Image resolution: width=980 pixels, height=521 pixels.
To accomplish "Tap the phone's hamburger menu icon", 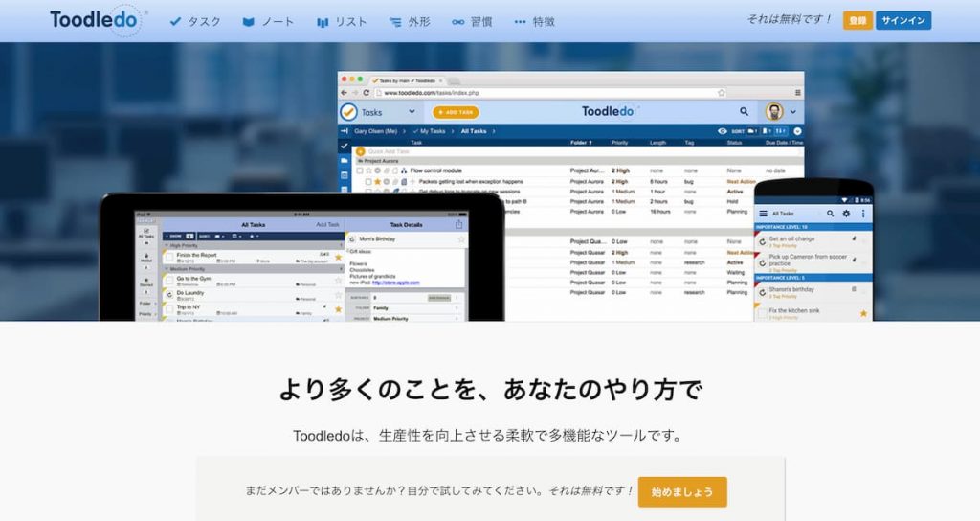I will pyautogui.click(x=763, y=214).
